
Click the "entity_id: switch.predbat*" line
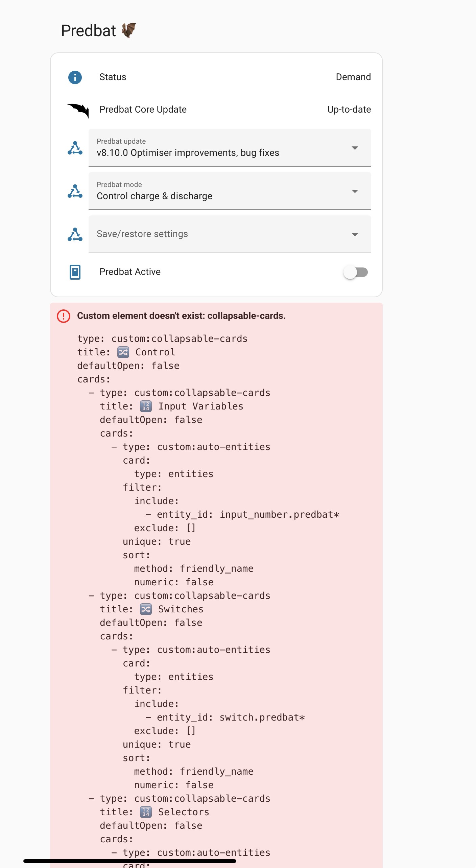point(225,718)
